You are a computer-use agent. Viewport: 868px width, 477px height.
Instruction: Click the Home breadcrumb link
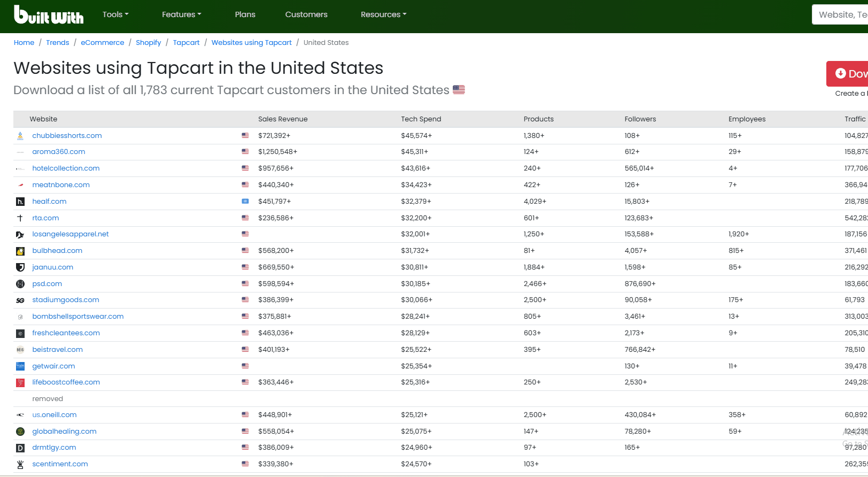click(x=24, y=43)
